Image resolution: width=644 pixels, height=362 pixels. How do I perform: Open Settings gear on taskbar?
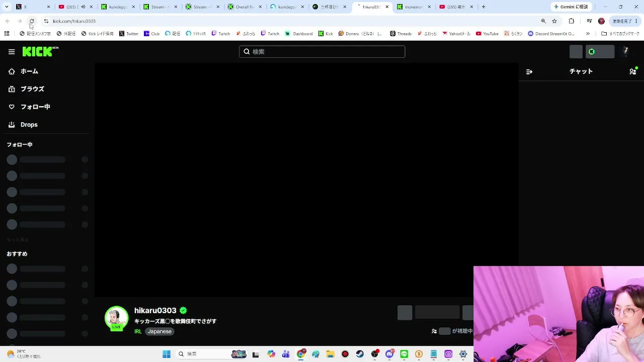pos(463,354)
